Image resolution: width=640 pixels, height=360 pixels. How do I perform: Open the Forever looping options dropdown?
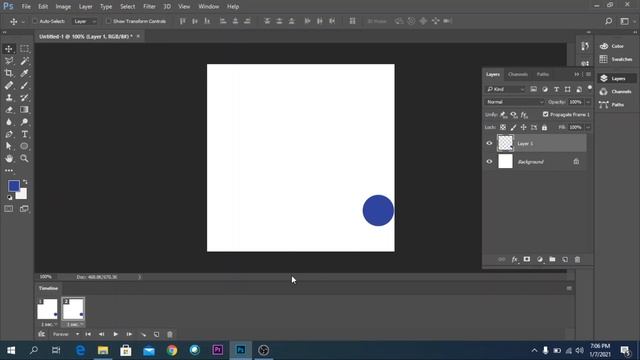(x=66, y=334)
